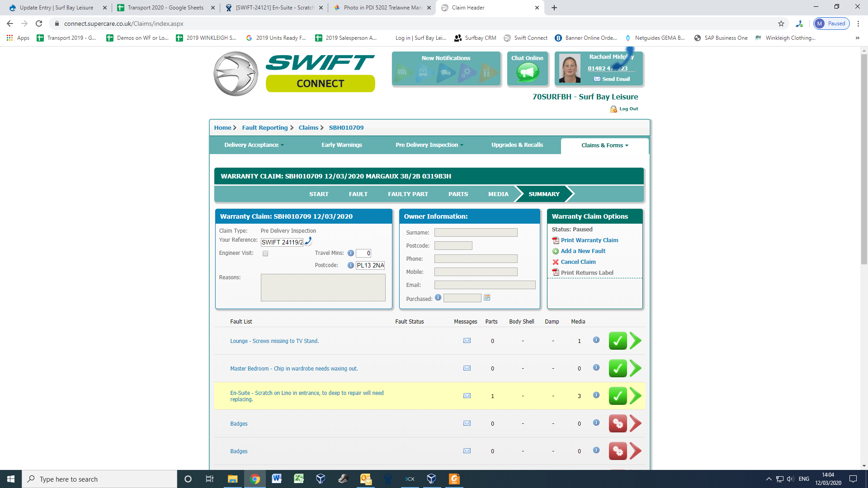Expand Pre Delivery Inspection menu
The width and height of the screenshot is (868, 488).
click(429, 145)
